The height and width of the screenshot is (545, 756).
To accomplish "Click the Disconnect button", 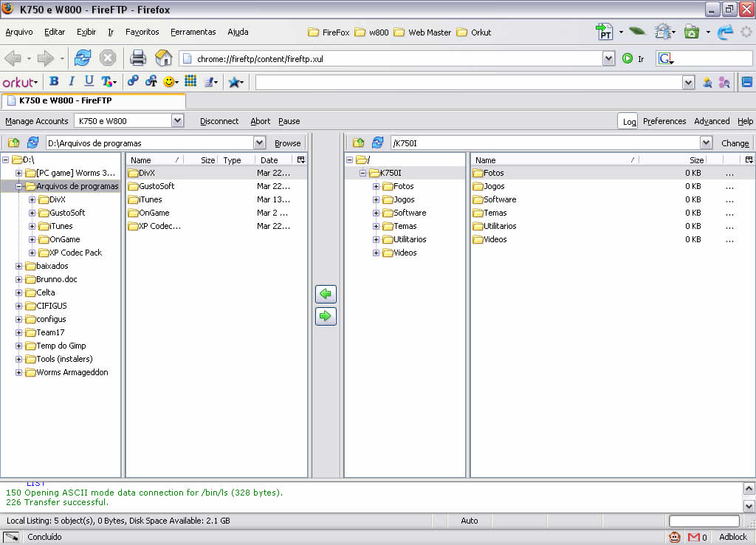I will [219, 121].
